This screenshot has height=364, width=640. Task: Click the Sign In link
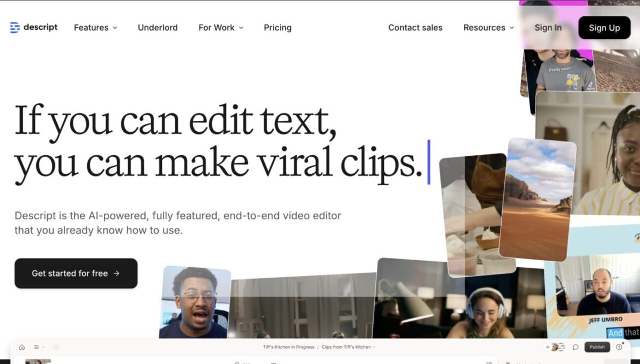click(548, 27)
